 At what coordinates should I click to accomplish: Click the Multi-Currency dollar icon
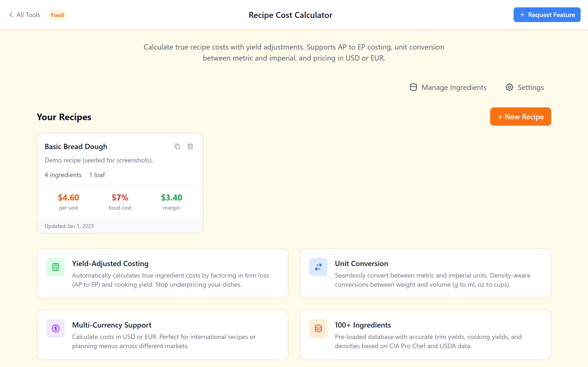(55, 328)
